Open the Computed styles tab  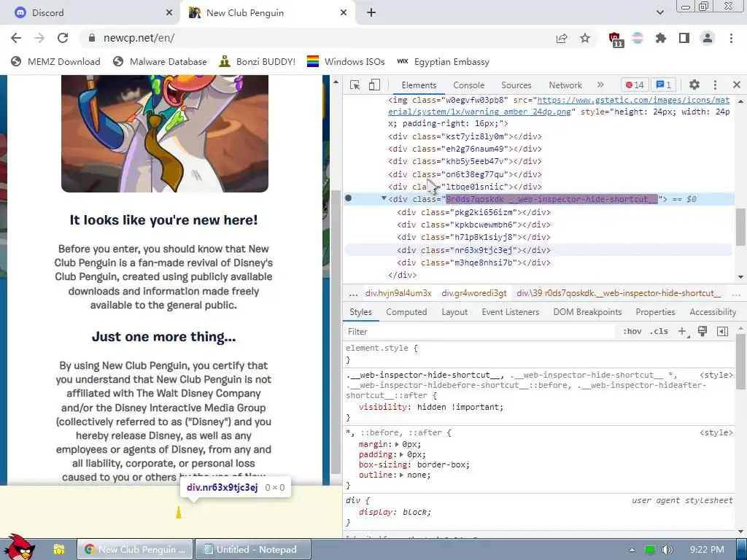406,312
